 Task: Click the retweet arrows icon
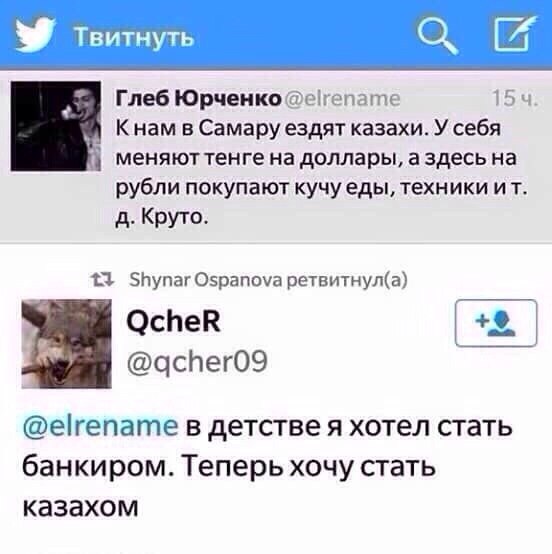click(102, 280)
